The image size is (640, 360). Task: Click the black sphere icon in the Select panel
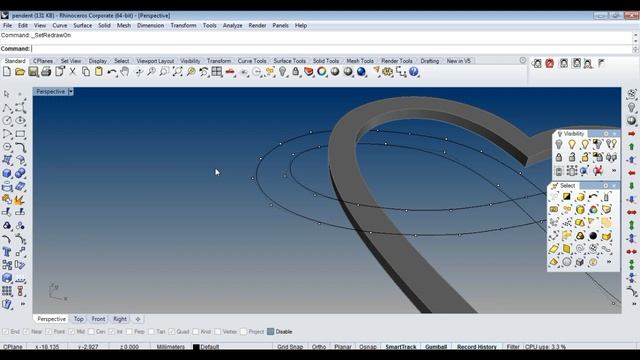point(593,236)
